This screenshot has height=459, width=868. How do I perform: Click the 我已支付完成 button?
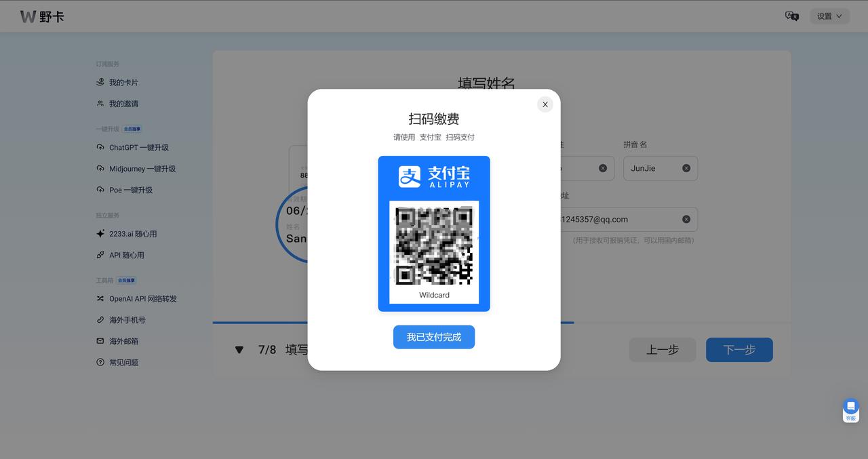tap(434, 337)
